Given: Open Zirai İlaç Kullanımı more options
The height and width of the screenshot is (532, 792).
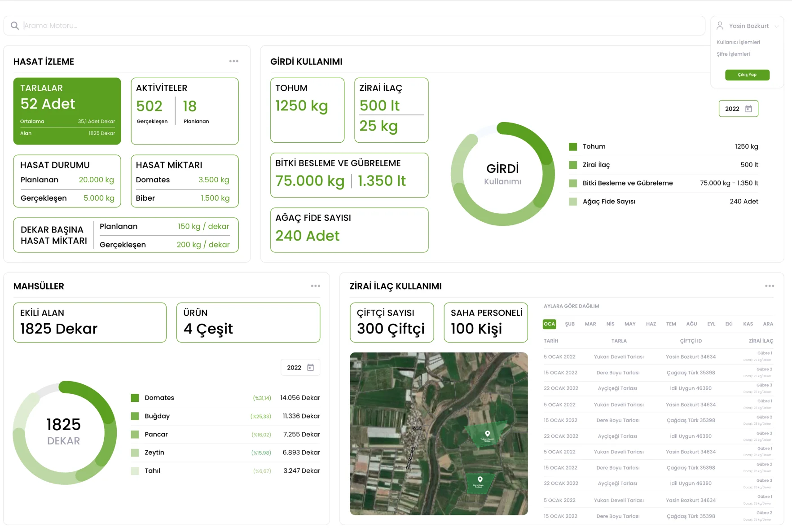Looking at the screenshot, I should point(770,286).
